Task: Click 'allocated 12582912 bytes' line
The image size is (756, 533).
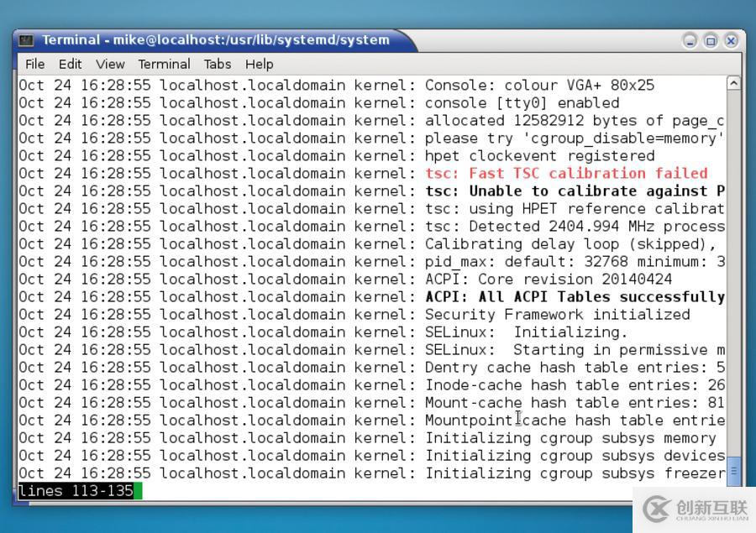Action: (x=372, y=121)
